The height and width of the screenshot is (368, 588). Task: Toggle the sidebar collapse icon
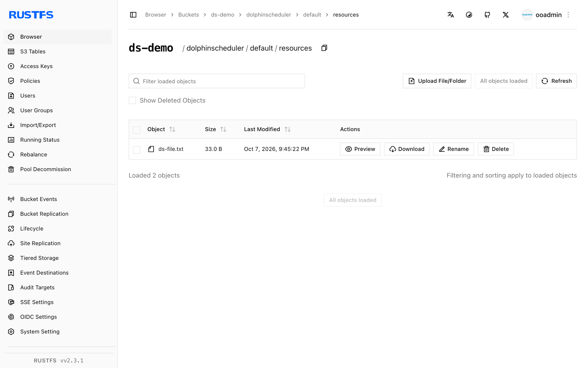tap(133, 15)
